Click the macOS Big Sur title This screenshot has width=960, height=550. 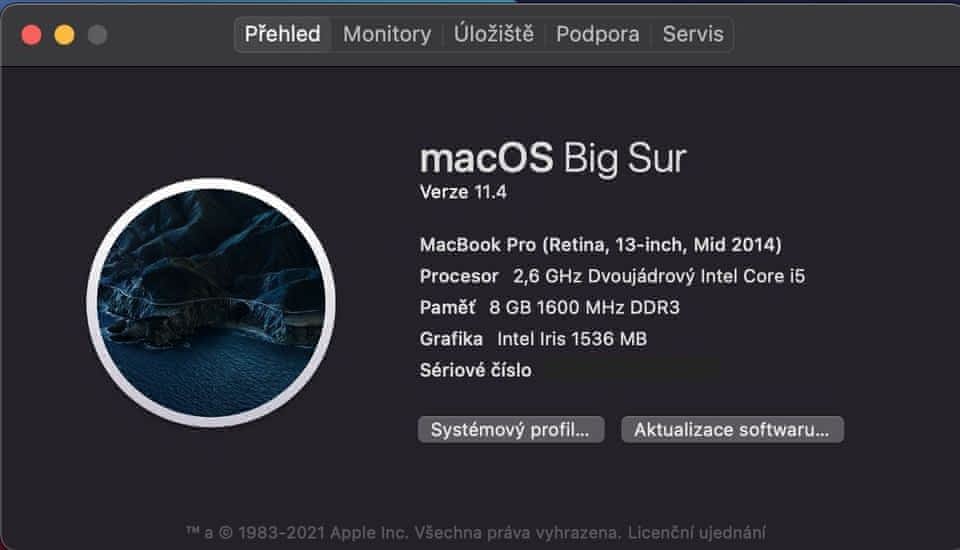click(553, 159)
